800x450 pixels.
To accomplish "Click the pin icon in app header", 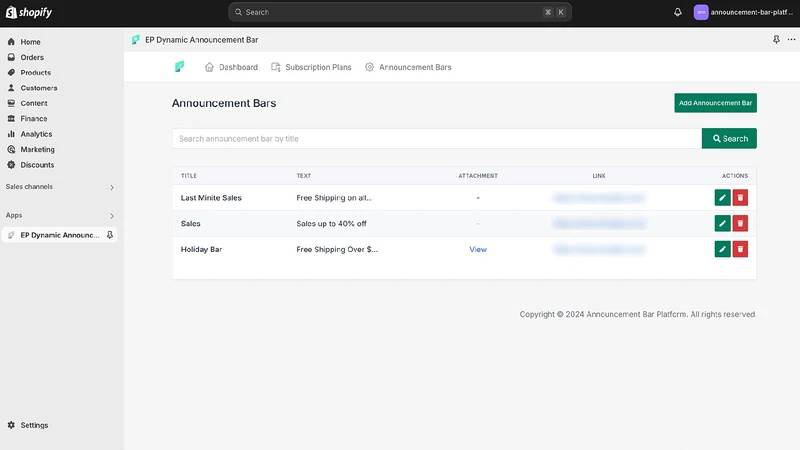I will 776,39.
